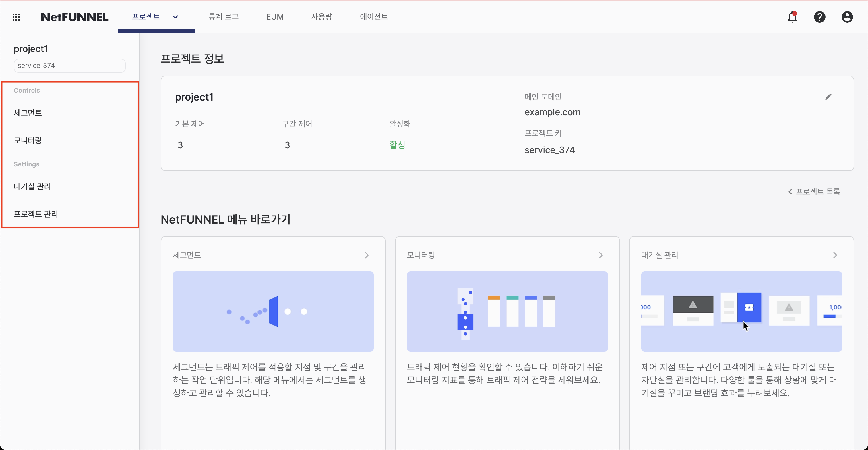Click the back chevron beside 프로젝트 목록
Image resolution: width=868 pixels, height=450 pixels.
click(x=790, y=191)
